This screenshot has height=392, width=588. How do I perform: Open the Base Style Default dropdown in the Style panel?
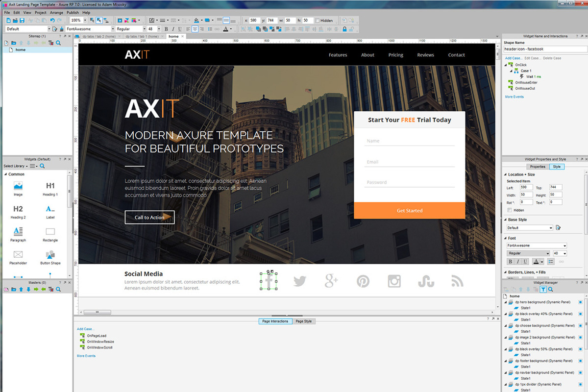coord(530,228)
